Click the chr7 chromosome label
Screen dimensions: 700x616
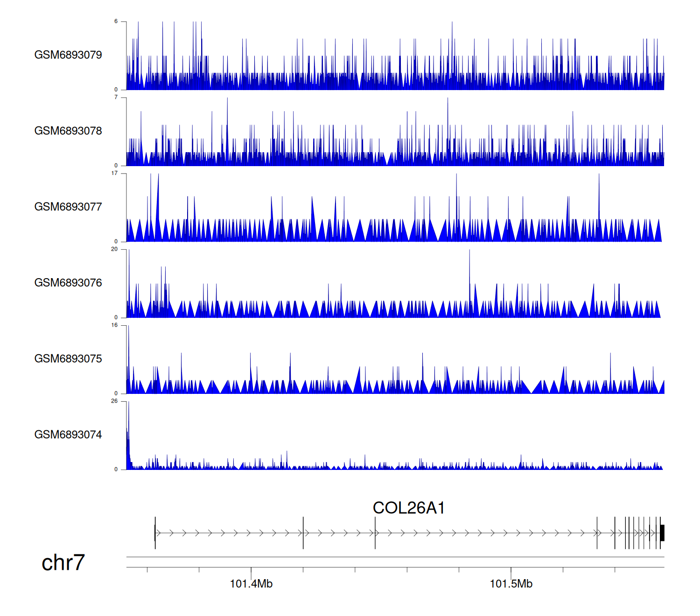63,563
